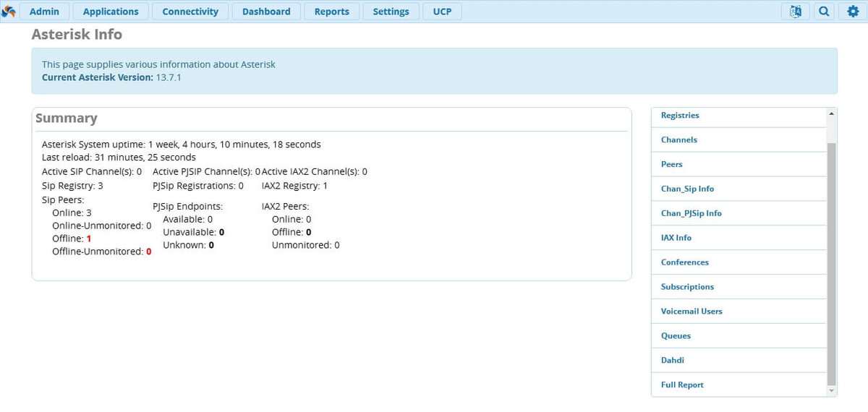Click the scrollbar up arrow
Viewport: 868px width, 412px height.
click(831, 113)
